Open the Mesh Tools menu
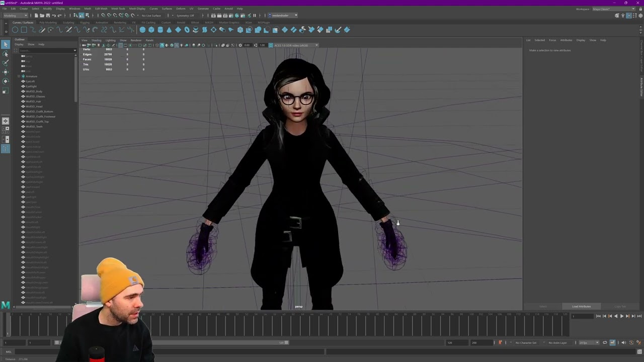Image resolution: width=644 pixels, height=362 pixels. tap(118, 9)
